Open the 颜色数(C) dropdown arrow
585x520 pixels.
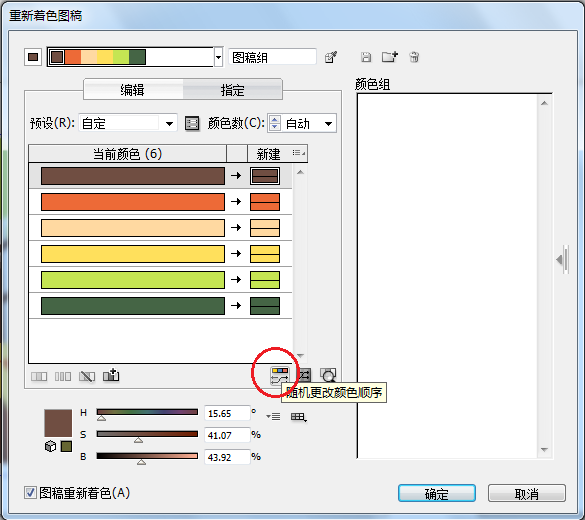(328, 123)
